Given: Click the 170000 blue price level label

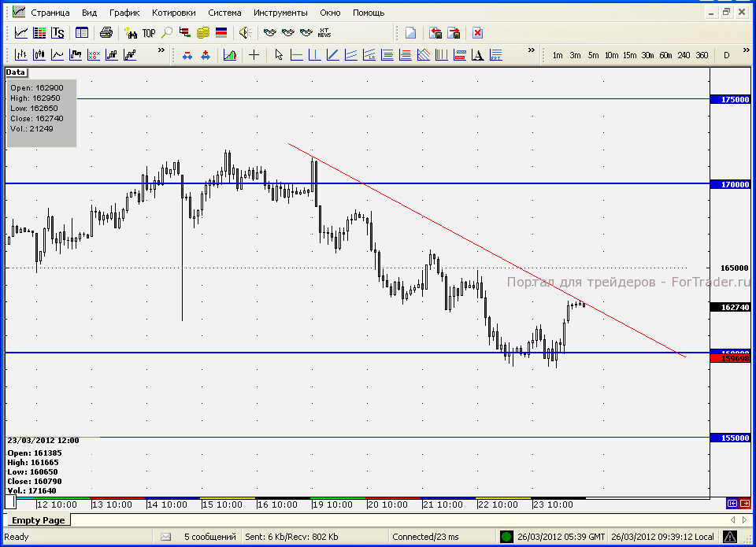Looking at the screenshot, I should coord(731,184).
